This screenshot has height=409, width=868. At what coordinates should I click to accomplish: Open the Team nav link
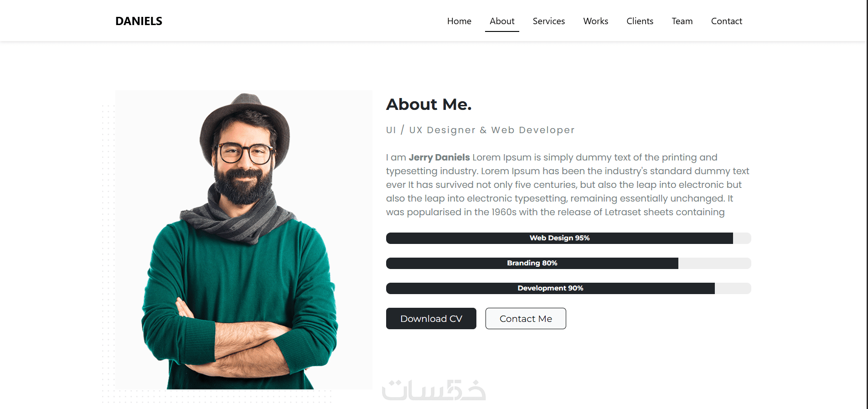(682, 21)
